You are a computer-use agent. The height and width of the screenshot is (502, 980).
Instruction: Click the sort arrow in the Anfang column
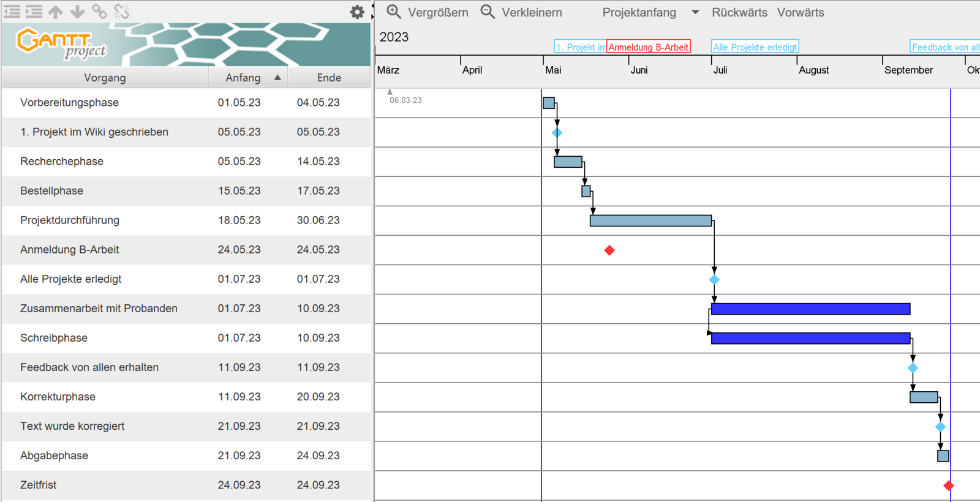coord(277,78)
